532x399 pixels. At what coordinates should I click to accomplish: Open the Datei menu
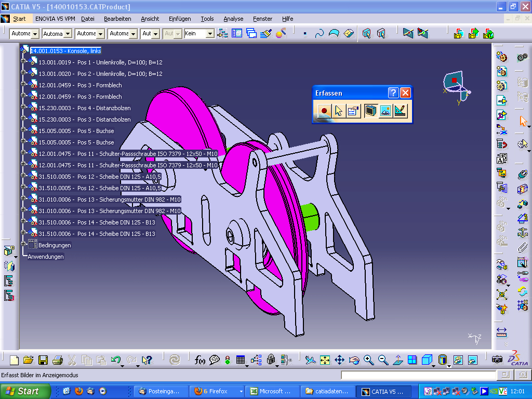tap(87, 19)
